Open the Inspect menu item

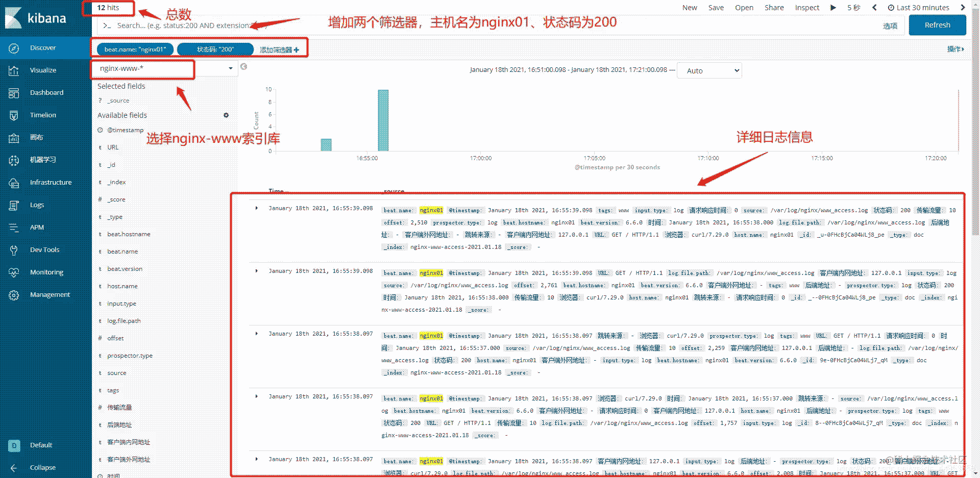807,8
